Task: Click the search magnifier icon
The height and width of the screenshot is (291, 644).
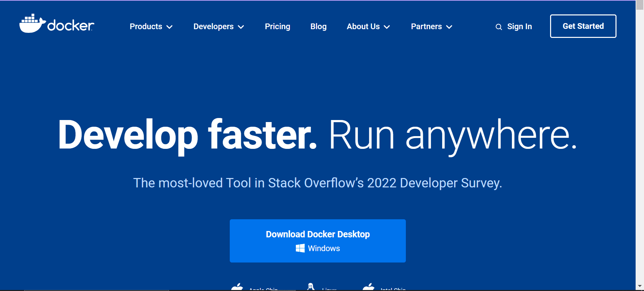Action: point(499,27)
